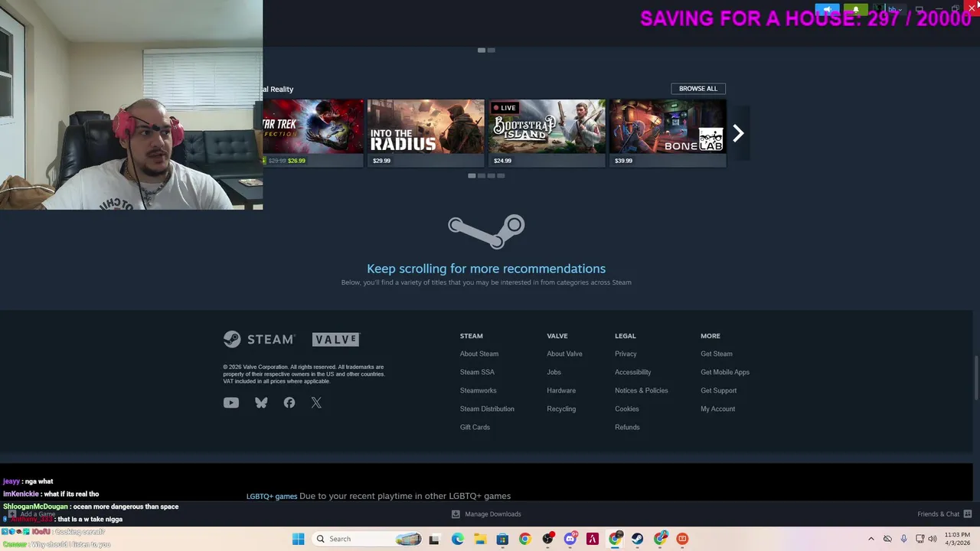Click the Browse All button
This screenshot has width=980, height=551.
pos(698,89)
